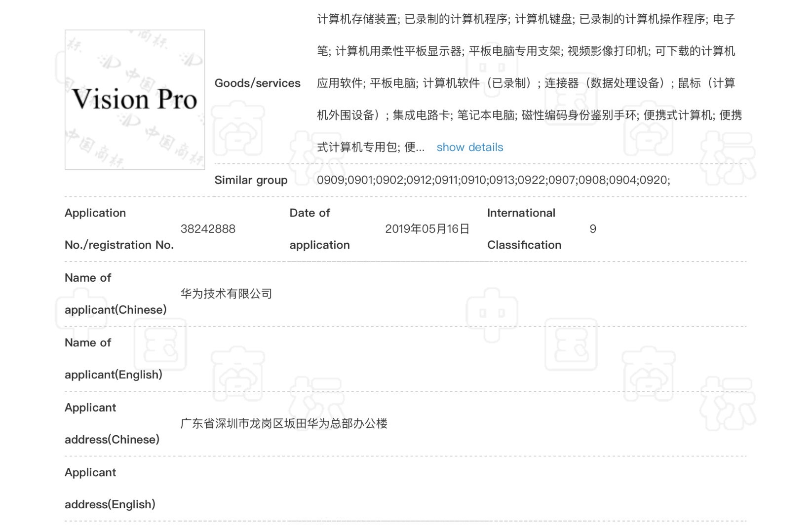
Task: Click the Goods/services label
Action: coord(257,83)
